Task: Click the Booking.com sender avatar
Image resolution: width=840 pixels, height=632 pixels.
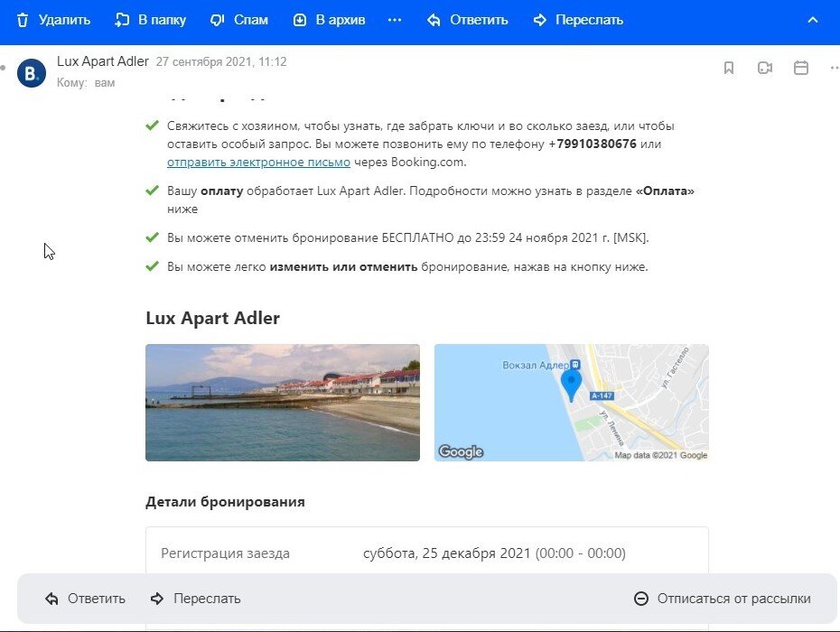Action: (32, 73)
